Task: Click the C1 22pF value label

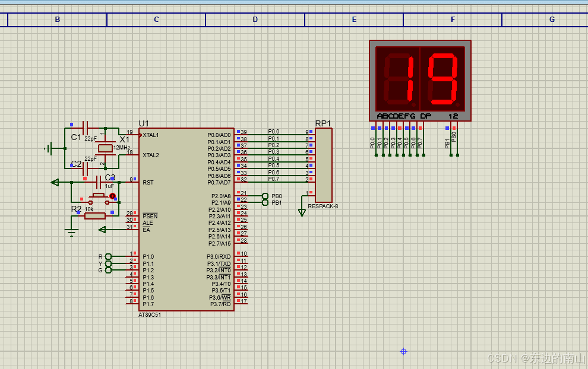Action: pyautogui.click(x=90, y=139)
